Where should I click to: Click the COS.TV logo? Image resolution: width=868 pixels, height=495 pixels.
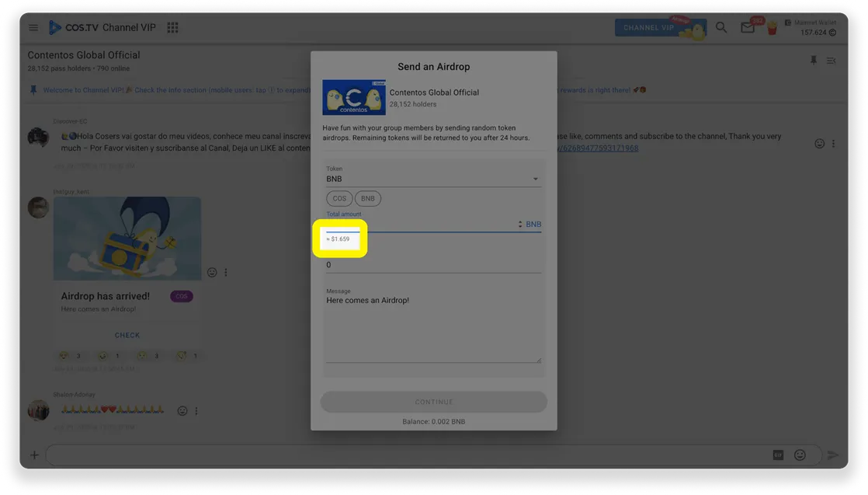[75, 27]
